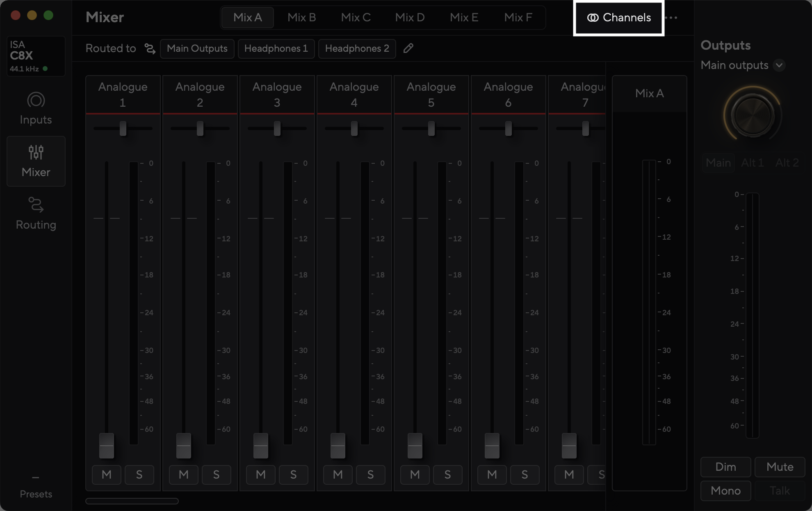Click the Analogue 3 pan slider handle

click(277, 128)
